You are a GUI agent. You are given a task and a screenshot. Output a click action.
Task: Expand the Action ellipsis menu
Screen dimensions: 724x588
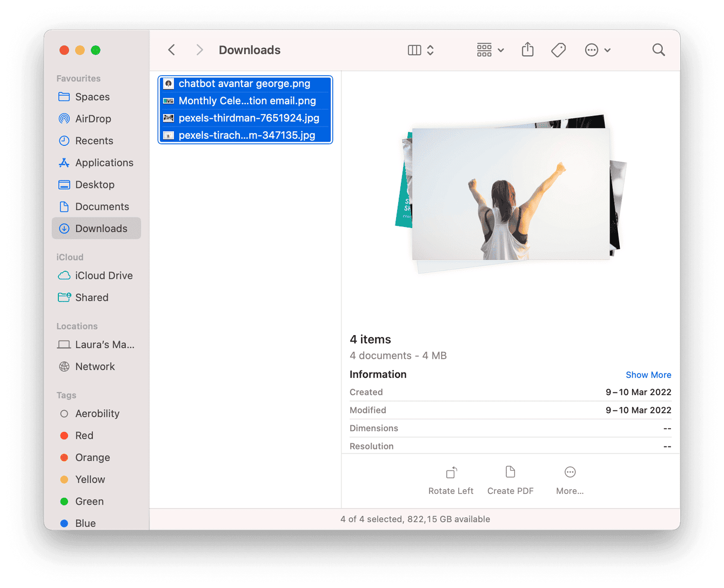[597, 50]
